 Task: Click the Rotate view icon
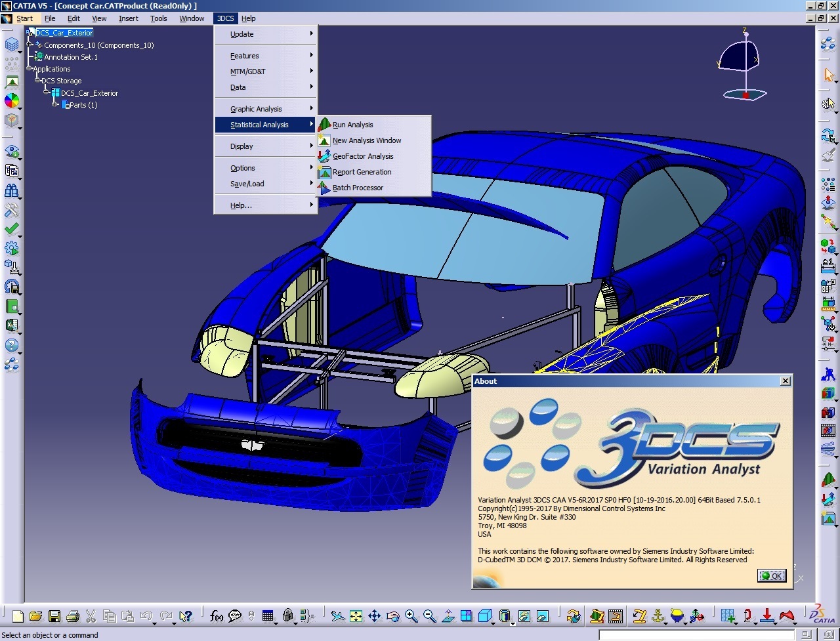[392, 616]
